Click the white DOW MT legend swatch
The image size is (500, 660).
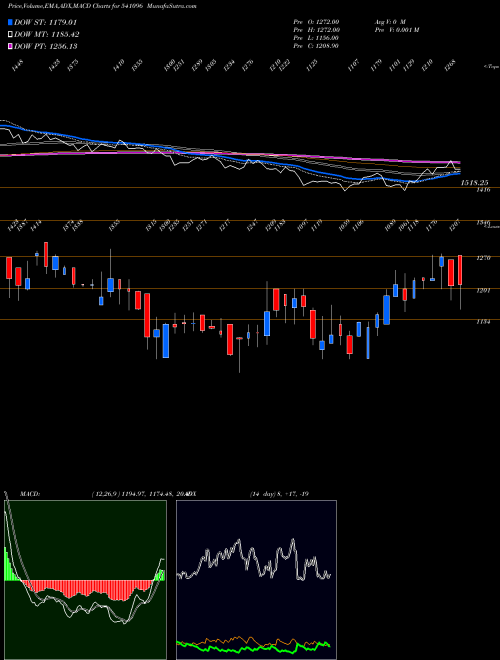(x=10, y=35)
